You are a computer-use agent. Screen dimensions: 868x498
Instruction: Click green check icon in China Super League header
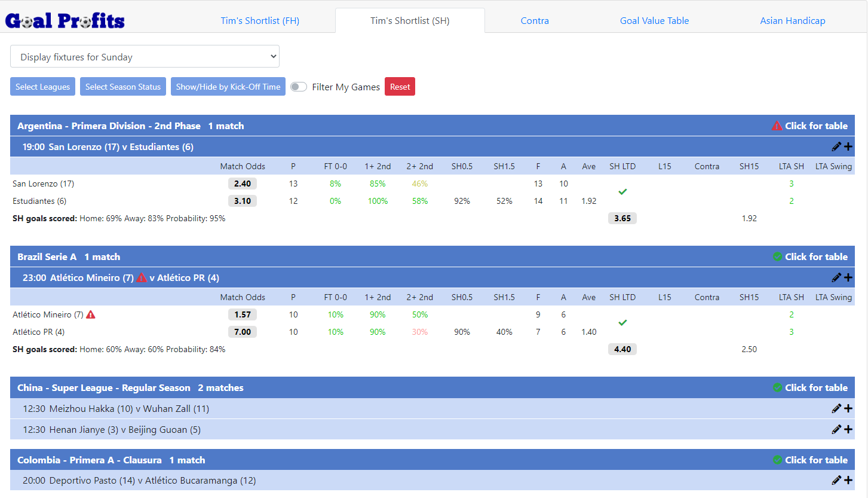[777, 387]
